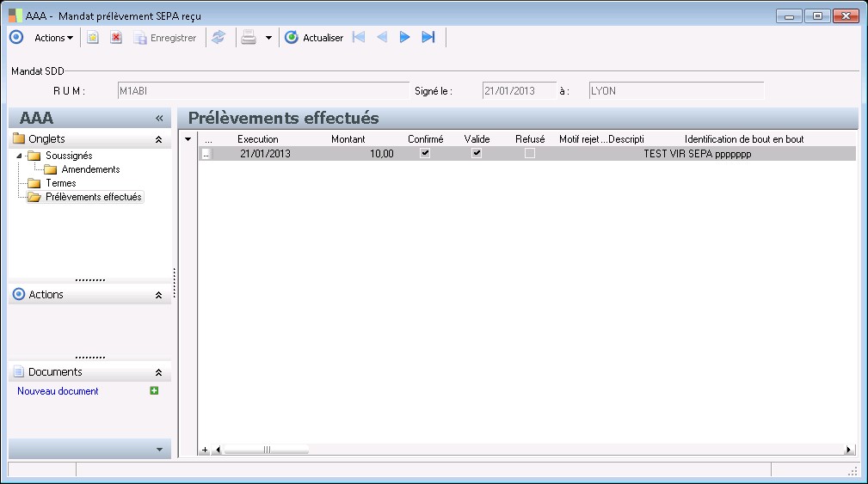
Task: Click the TEST VIR SEPA ppppppp cell
Action: pos(697,154)
